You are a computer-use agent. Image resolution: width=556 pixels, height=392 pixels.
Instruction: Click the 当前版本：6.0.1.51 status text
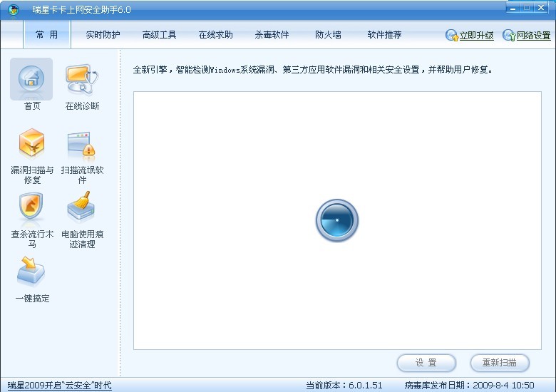(344, 386)
